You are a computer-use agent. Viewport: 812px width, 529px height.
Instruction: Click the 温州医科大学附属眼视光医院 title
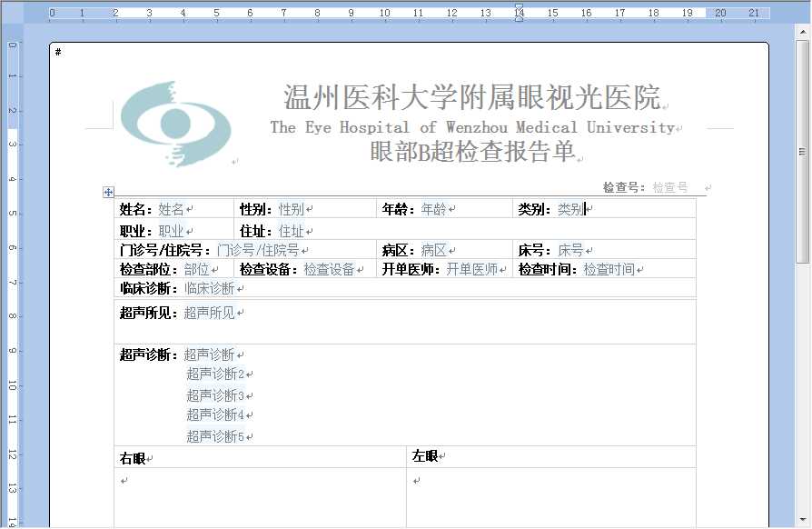472,97
